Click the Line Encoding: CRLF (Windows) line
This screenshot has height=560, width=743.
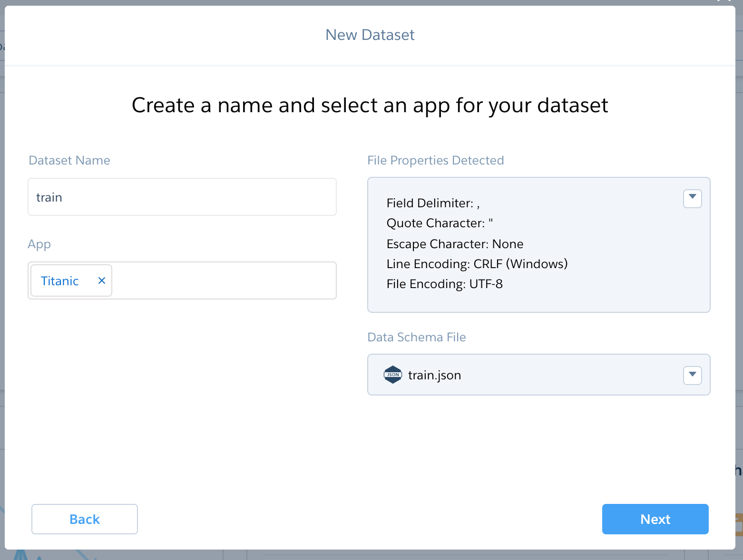[477, 264]
